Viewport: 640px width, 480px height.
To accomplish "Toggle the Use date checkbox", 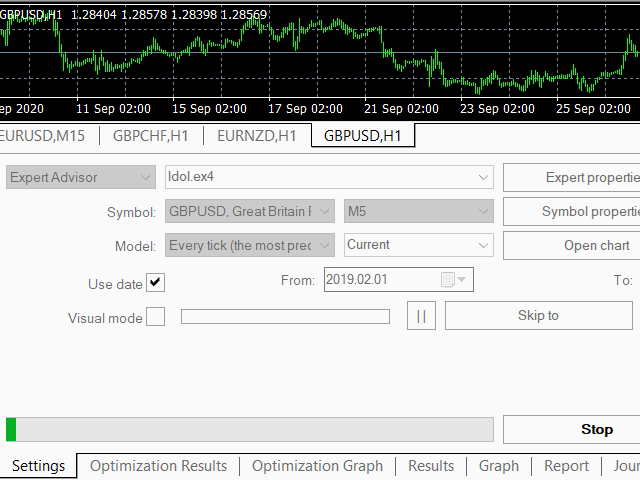I will tap(155, 283).
